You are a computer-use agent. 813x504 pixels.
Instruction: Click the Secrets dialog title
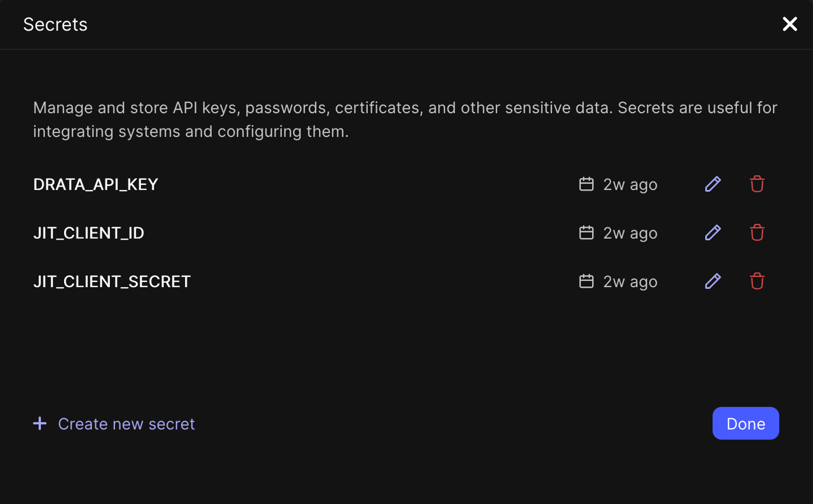[55, 24]
